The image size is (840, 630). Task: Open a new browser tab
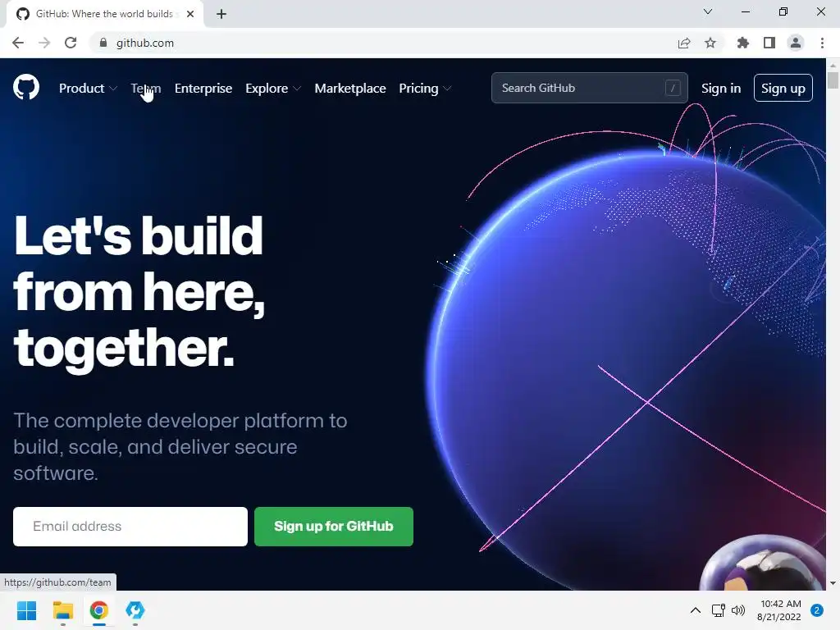(x=221, y=14)
